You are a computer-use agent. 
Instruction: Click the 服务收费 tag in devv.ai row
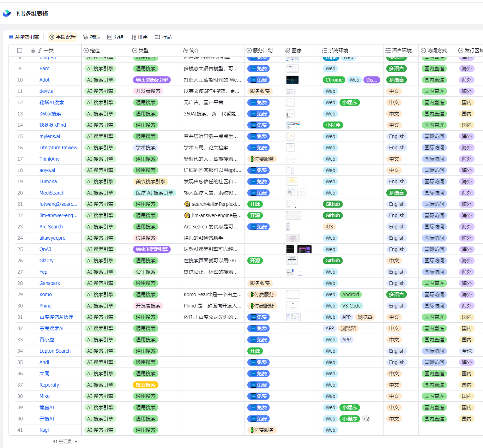260,91
